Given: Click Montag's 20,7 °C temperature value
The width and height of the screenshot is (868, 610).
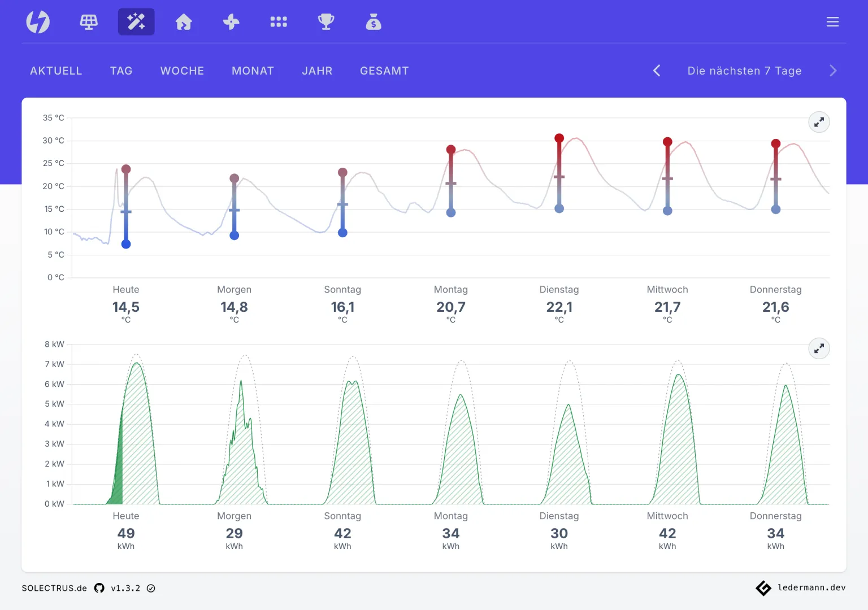Looking at the screenshot, I should [451, 307].
